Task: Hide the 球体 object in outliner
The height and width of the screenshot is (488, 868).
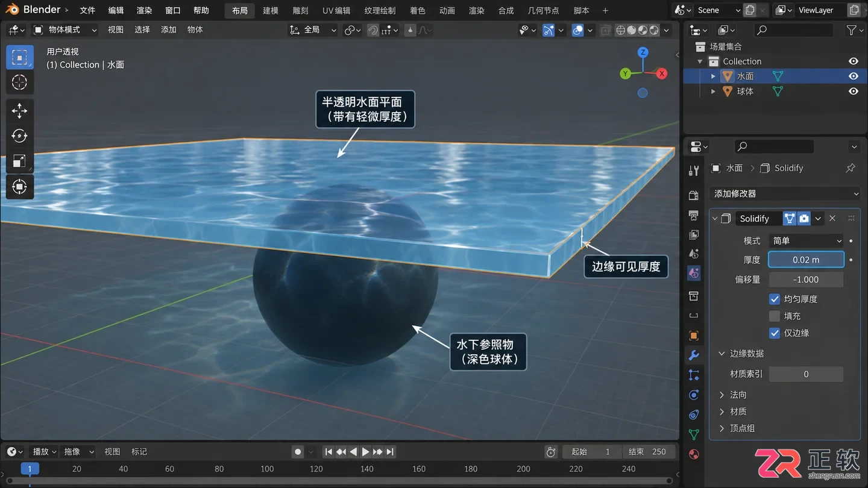Action: [854, 91]
